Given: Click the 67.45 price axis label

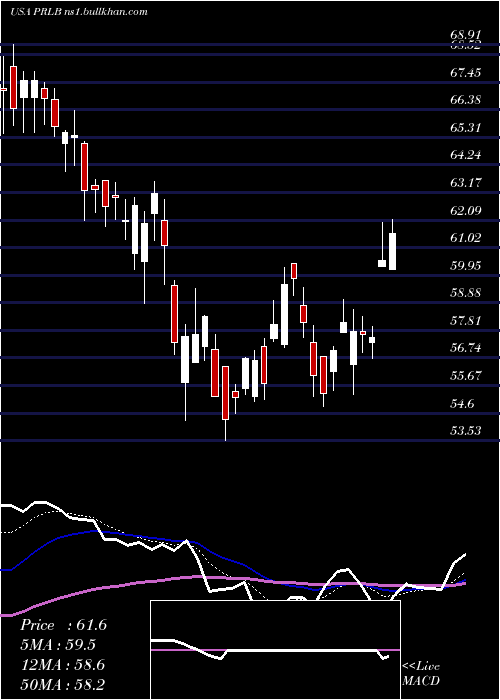Looking at the screenshot, I should tap(467, 72).
